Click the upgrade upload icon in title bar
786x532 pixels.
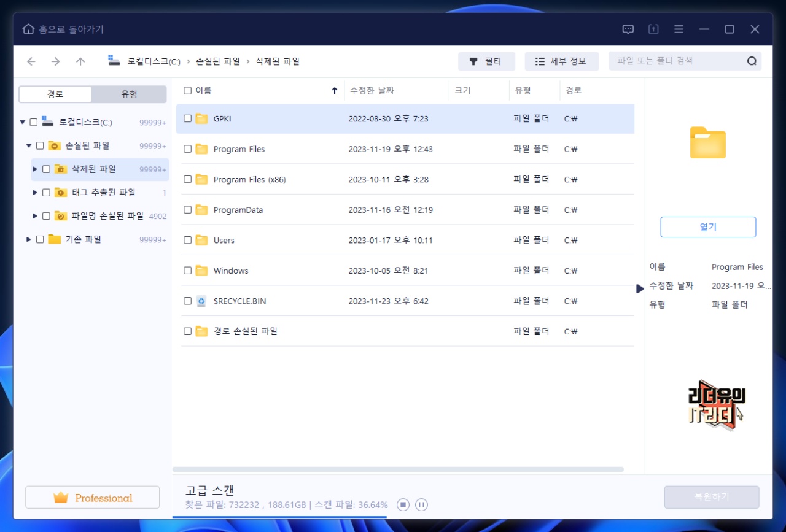(x=653, y=29)
